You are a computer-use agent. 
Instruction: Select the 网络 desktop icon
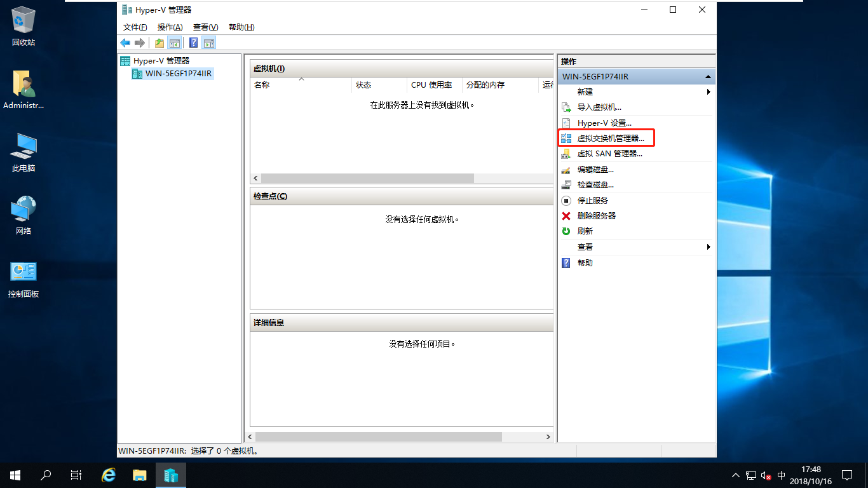pos(24,215)
